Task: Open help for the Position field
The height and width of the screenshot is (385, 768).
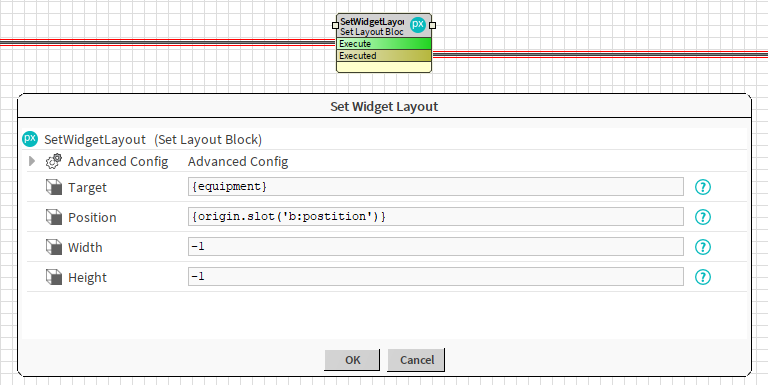Action: click(703, 217)
